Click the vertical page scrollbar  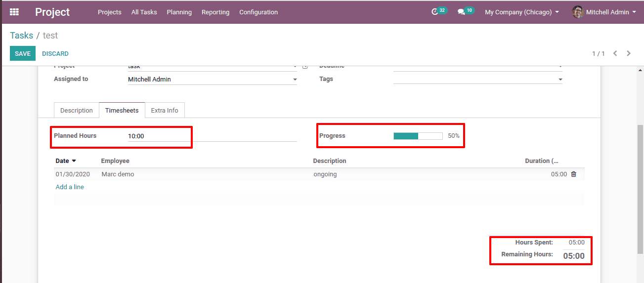(x=640, y=190)
